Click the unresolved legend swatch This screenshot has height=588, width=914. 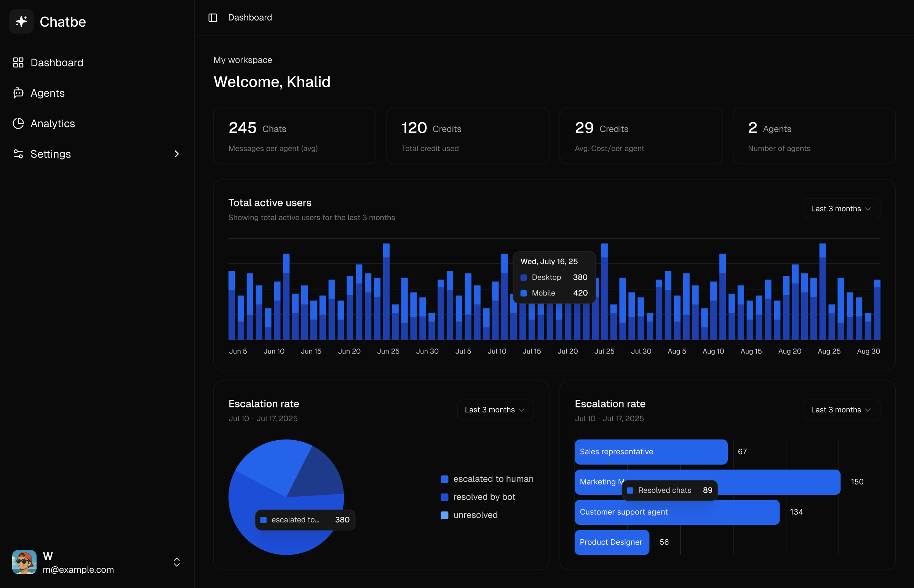click(x=444, y=515)
